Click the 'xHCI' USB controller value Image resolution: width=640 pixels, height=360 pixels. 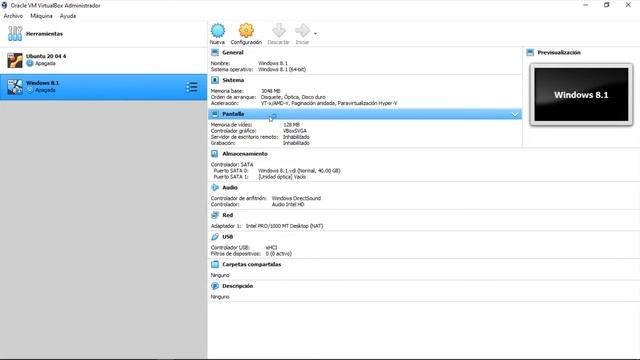point(272,247)
